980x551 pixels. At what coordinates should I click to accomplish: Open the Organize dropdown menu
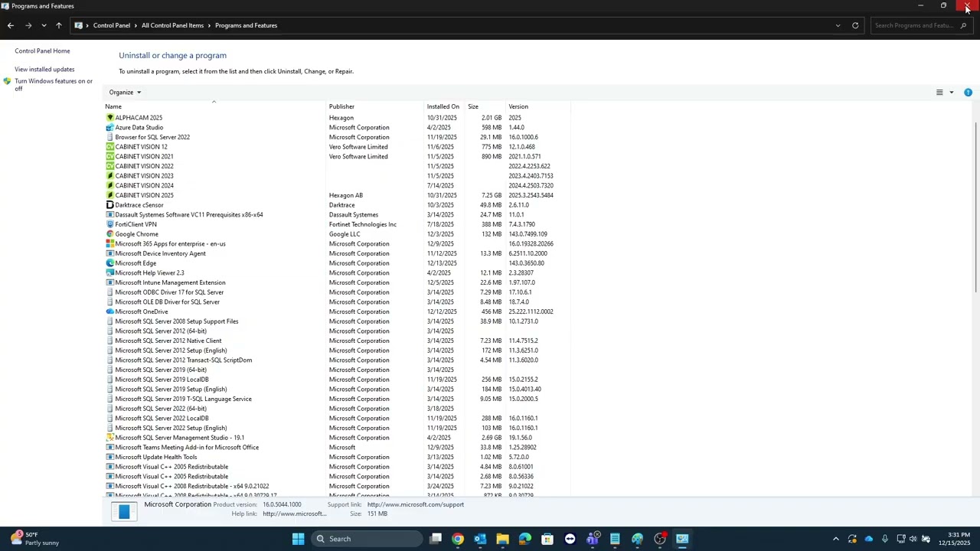pos(125,93)
